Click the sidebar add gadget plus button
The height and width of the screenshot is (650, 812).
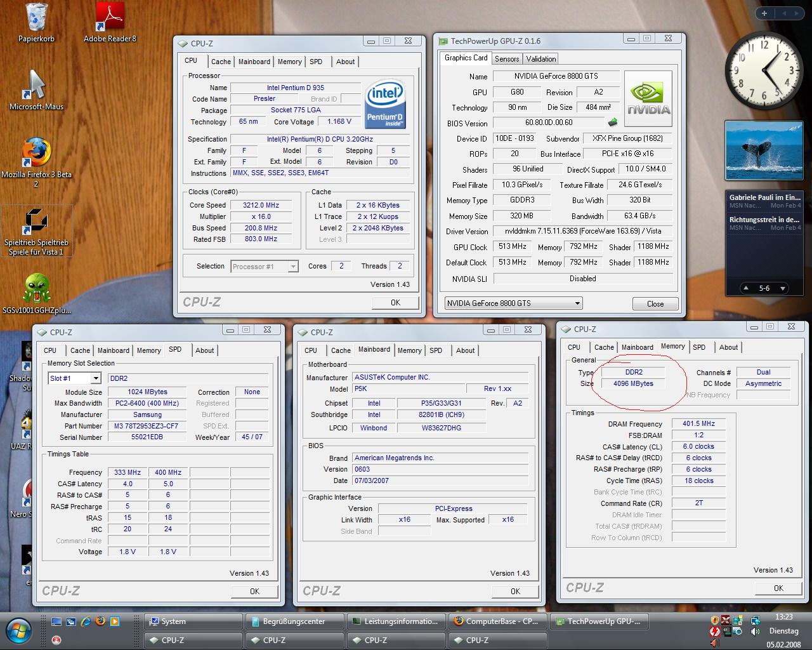pos(764,13)
